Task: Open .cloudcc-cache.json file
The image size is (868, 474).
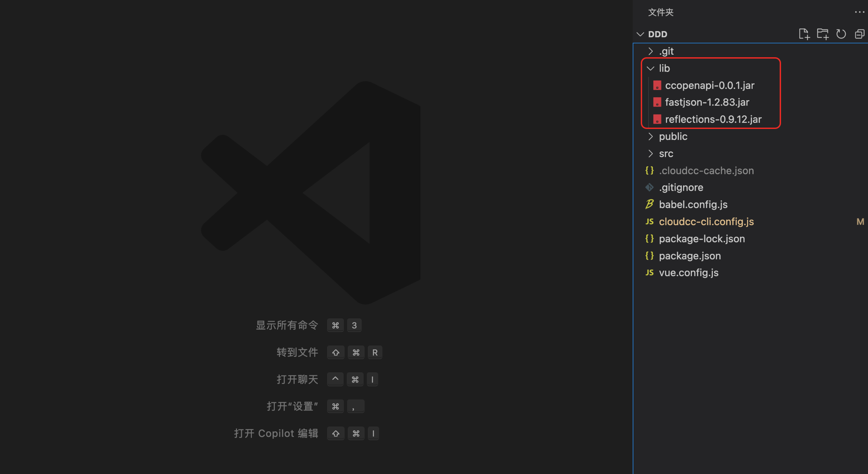Action: 706,170
